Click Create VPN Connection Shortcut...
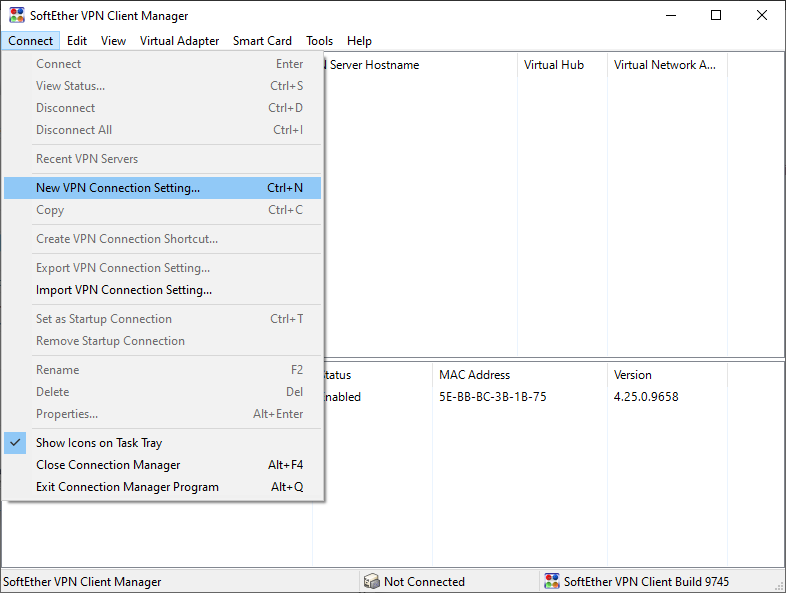786x593 pixels. tap(162, 239)
